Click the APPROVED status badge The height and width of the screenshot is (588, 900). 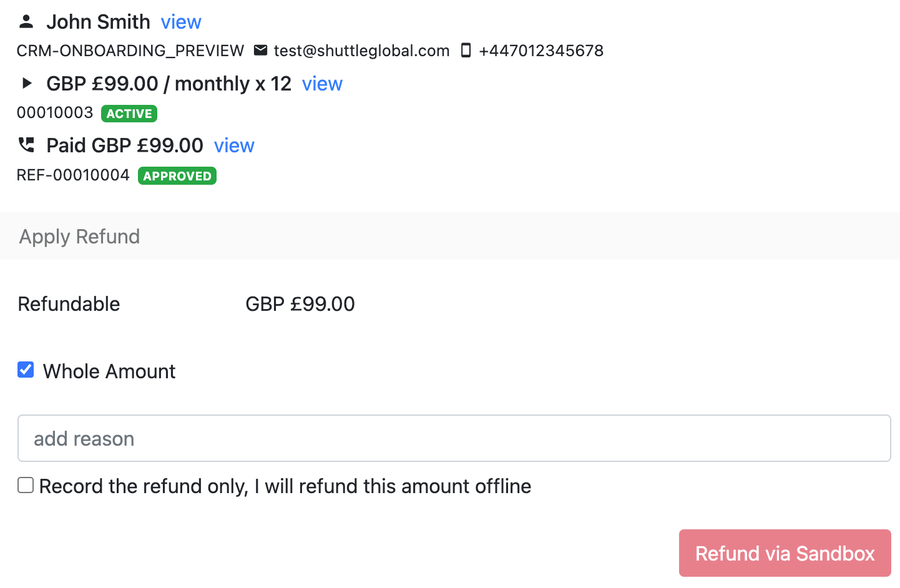pos(177,175)
